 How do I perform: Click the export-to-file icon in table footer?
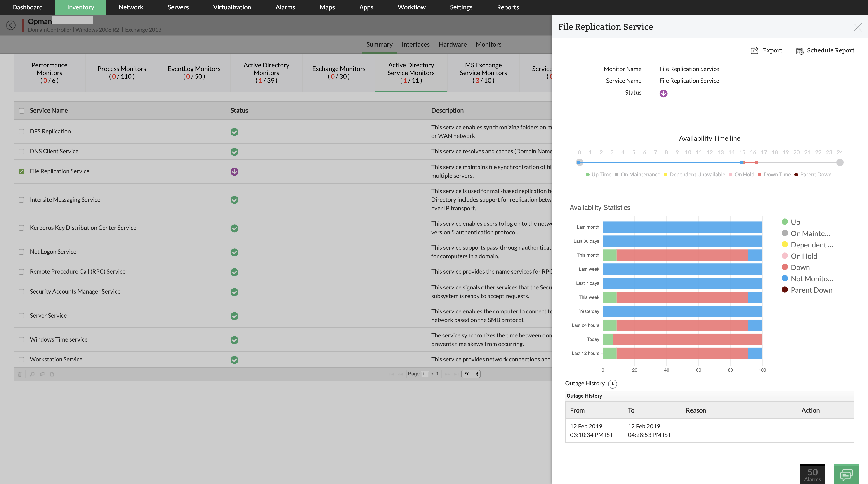(x=52, y=374)
